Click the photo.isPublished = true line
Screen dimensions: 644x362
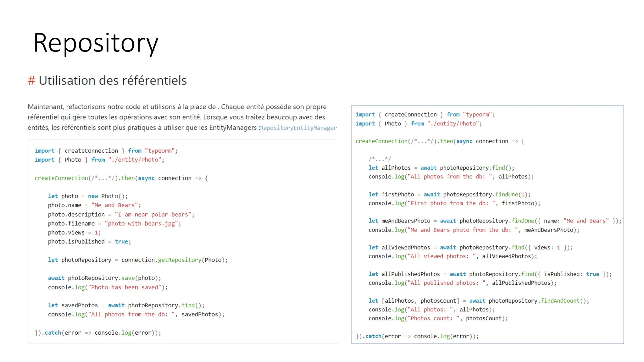(x=89, y=242)
